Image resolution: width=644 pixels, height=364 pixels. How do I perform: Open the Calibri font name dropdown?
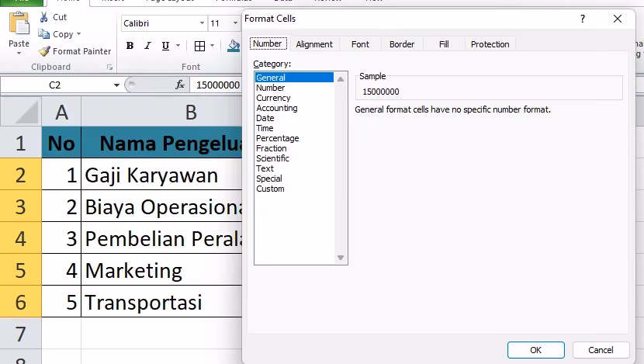pos(202,23)
